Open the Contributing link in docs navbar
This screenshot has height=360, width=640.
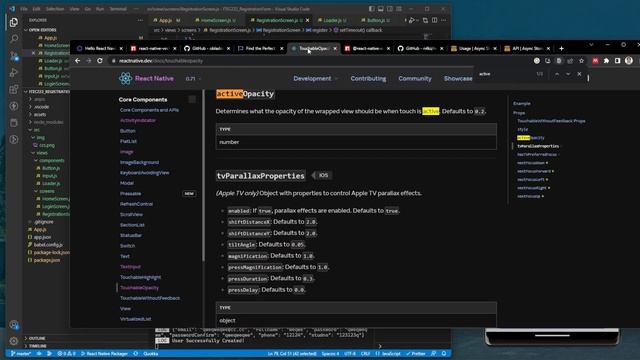[x=368, y=78]
